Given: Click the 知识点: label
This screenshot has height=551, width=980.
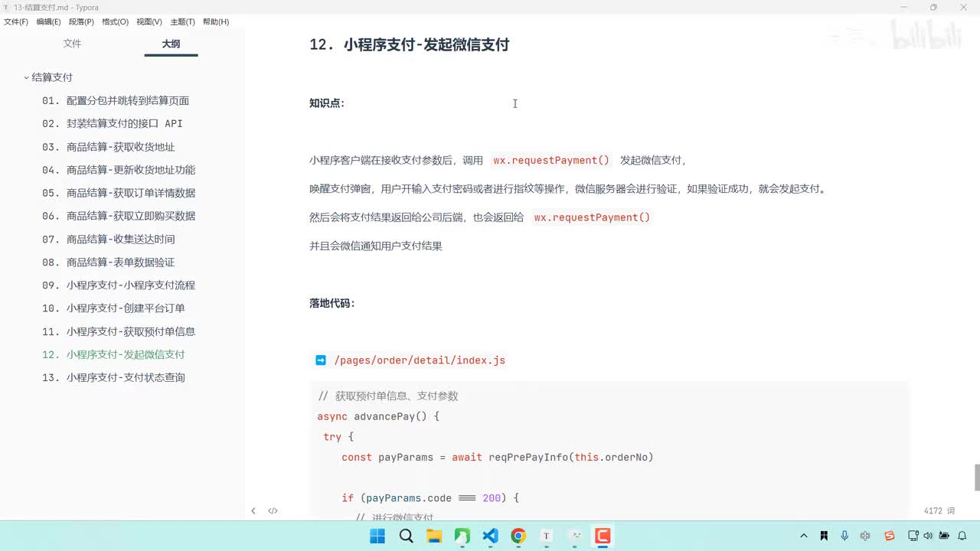Looking at the screenshot, I should coord(327,103).
